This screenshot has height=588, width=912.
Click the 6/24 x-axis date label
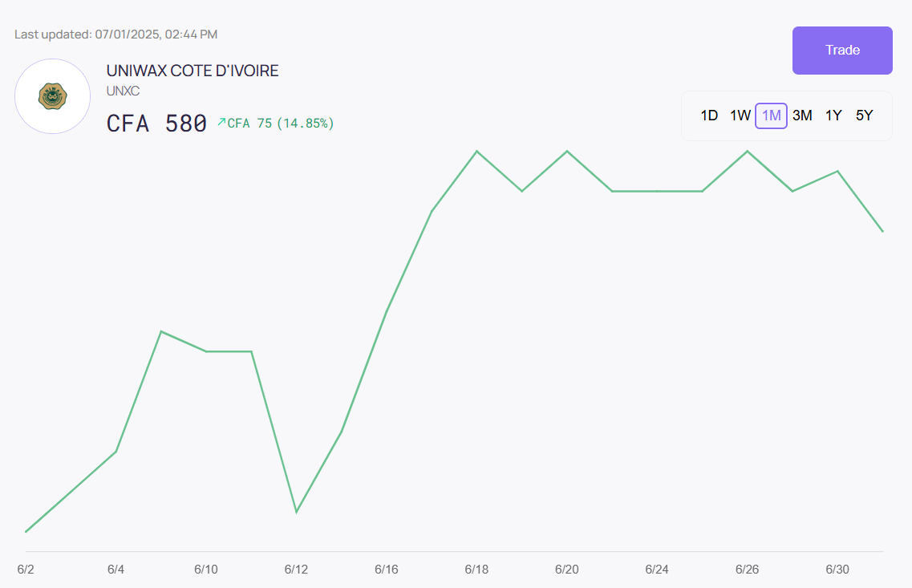[657, 569]
